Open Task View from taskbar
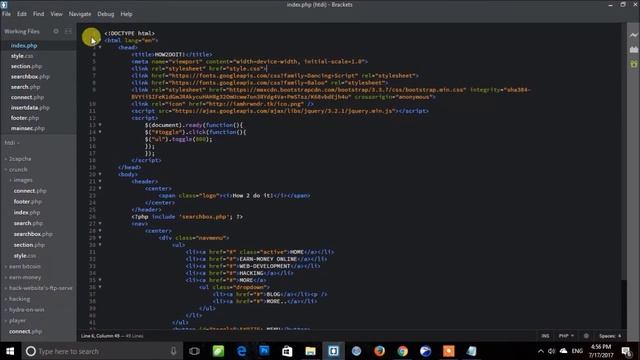Screen dimensions: 640x360 (x=194, y=351)
